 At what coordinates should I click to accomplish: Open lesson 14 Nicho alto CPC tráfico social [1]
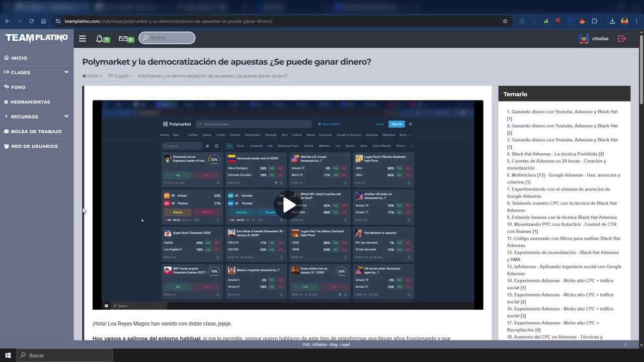560,284
